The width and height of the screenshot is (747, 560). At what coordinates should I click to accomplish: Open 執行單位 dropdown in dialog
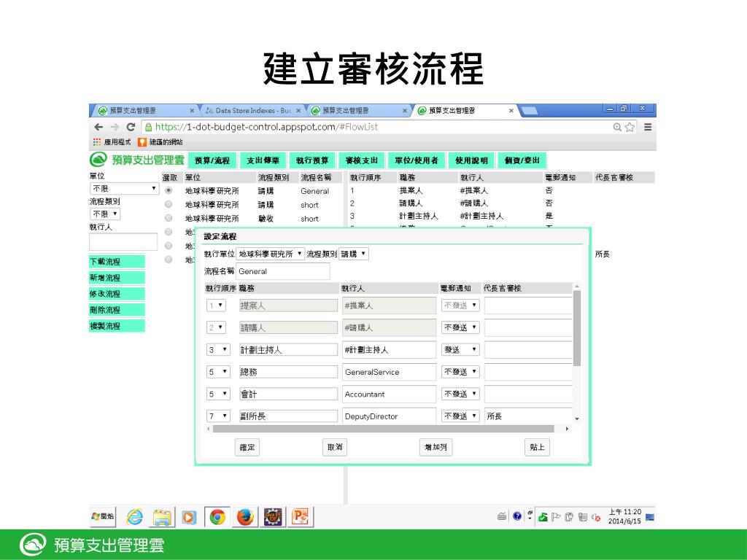pos(270,254)
